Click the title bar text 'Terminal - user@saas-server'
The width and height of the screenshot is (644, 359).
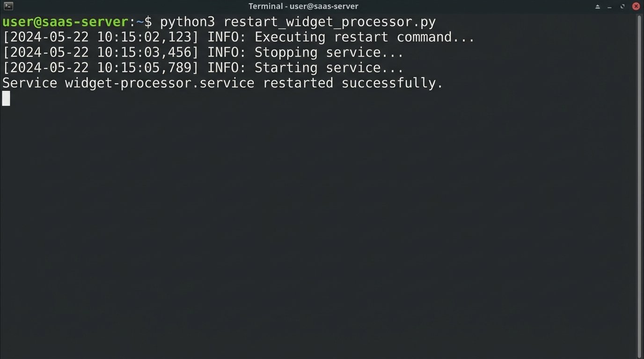pos(303,6)
